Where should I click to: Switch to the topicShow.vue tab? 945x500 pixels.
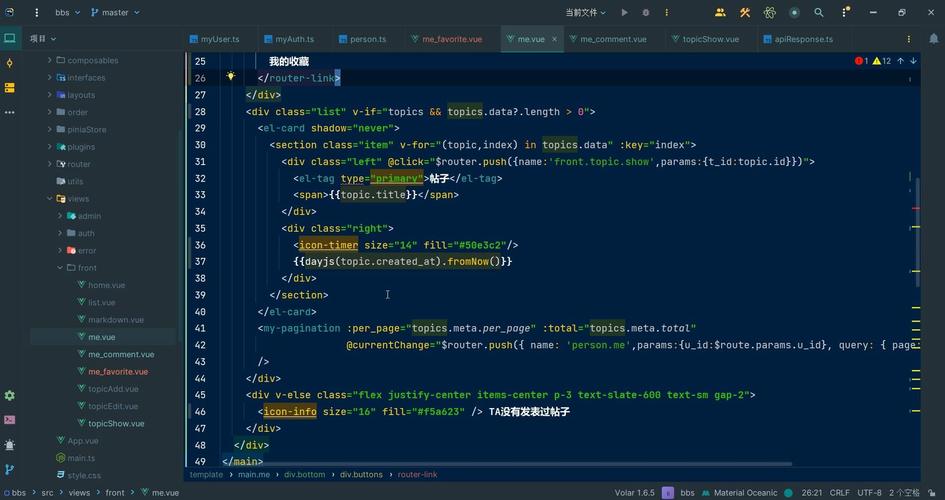point(710,39)
